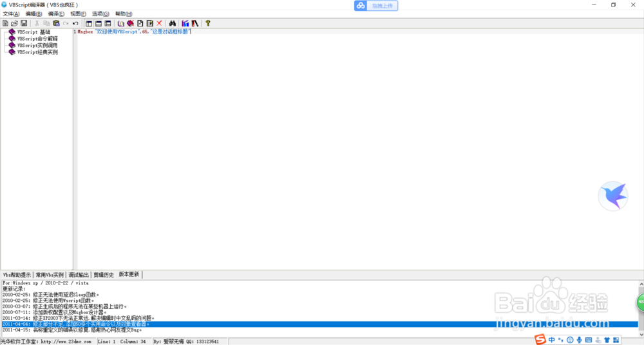Image resolution: width=644 pixels, height=345 pixels.
Task: Open the 选项(G) menu
Action: coord(100,14)
